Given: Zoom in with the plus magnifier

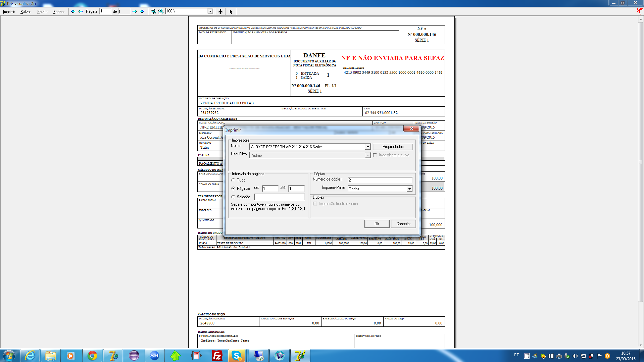Looking at the screenshot, I should point(161,11).
